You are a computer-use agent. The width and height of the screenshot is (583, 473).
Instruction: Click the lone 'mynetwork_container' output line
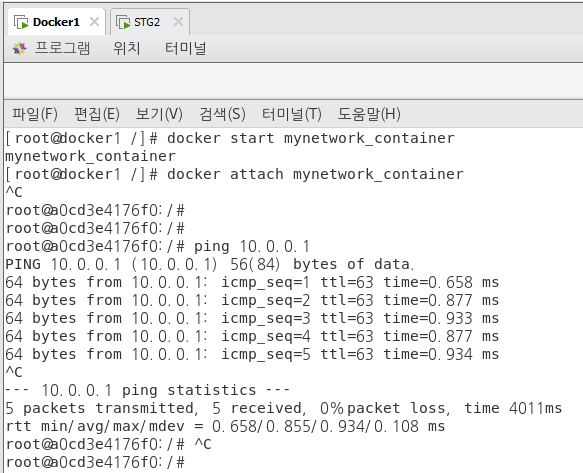tap(90, 156)
